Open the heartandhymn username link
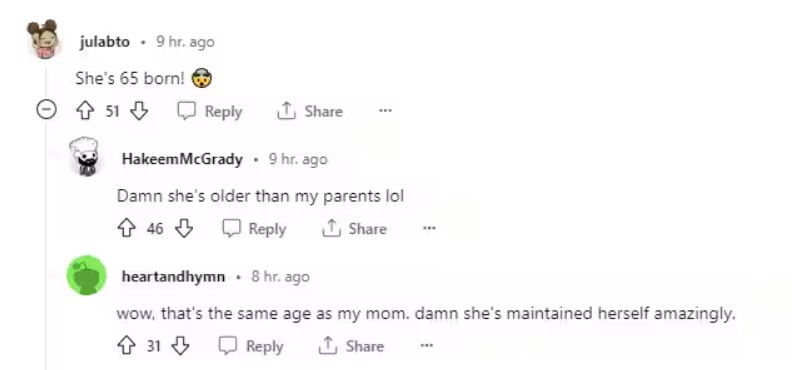The width and height of the screenshot is (792, 370). (173, 277)
